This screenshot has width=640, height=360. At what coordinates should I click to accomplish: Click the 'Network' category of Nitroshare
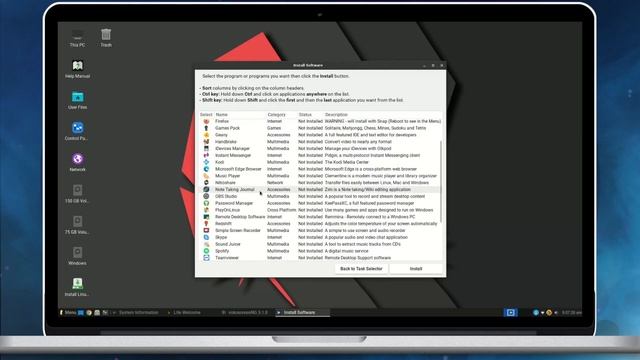(x=275, y=182)
